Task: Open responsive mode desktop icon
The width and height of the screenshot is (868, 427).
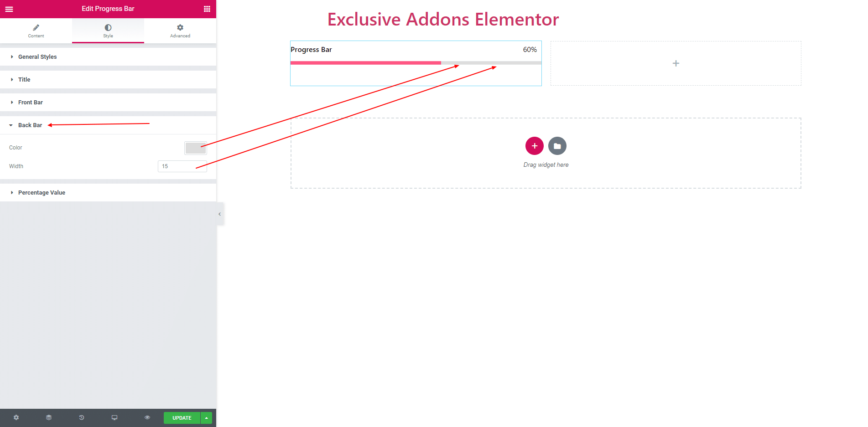Action: click(114, 417)
